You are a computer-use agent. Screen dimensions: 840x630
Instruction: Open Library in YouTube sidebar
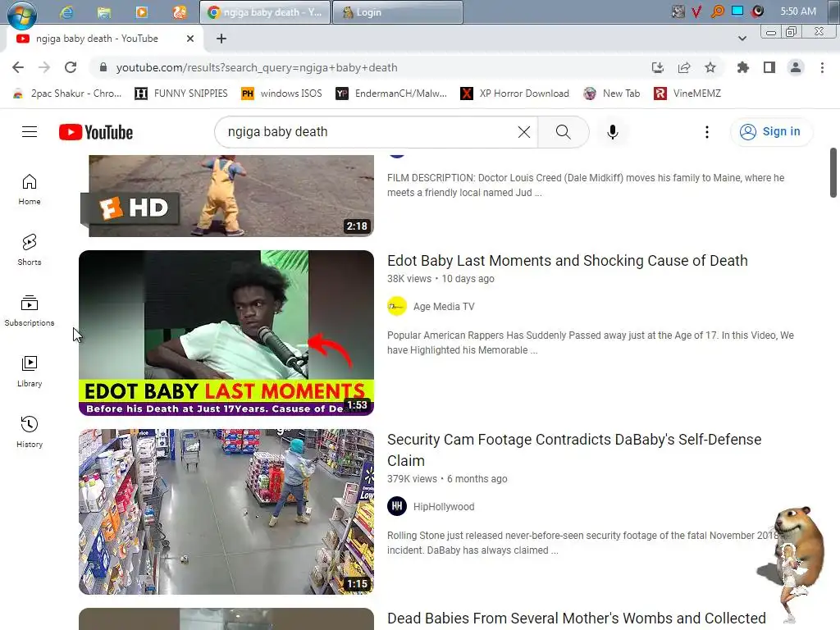click(x=30, y=372)
